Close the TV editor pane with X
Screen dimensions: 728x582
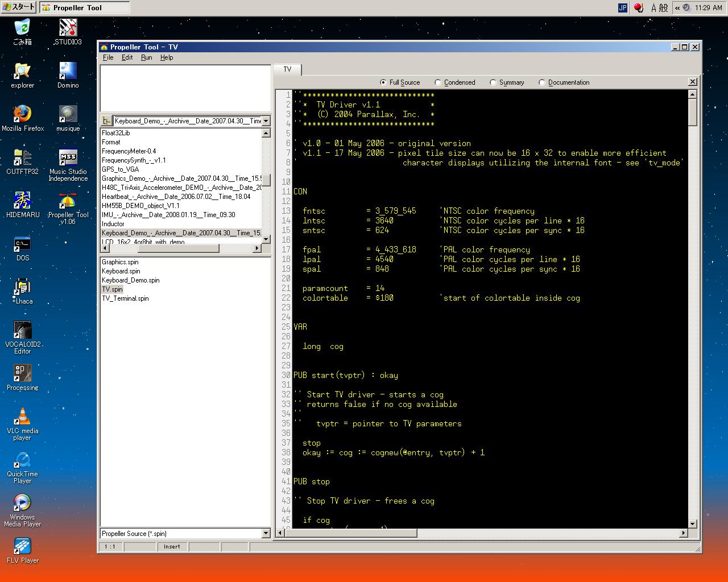tap(692, 82)
